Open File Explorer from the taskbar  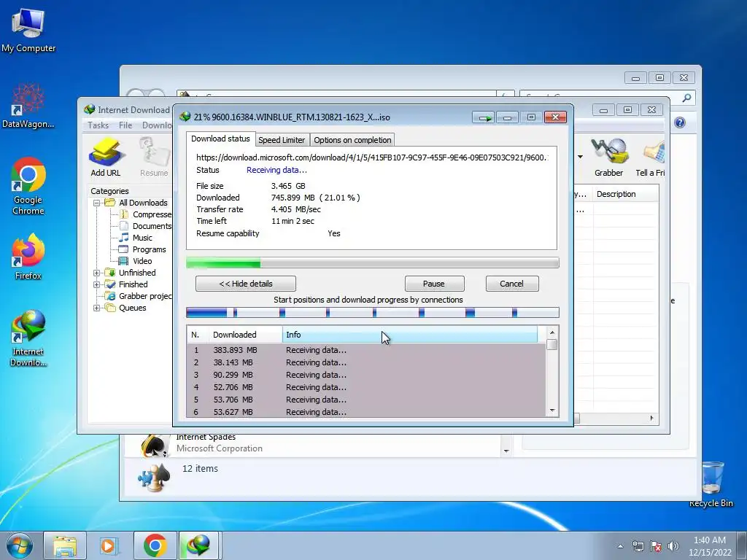64,545
